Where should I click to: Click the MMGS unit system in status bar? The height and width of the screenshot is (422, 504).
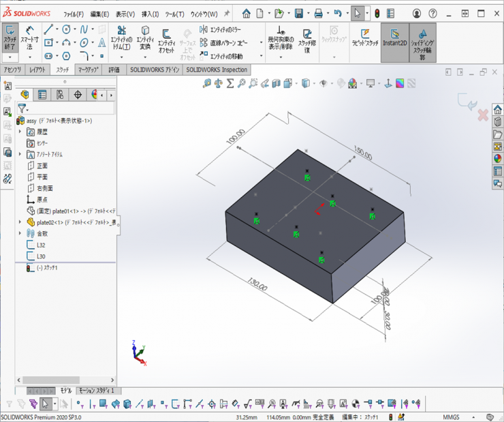tap(452, 417)
